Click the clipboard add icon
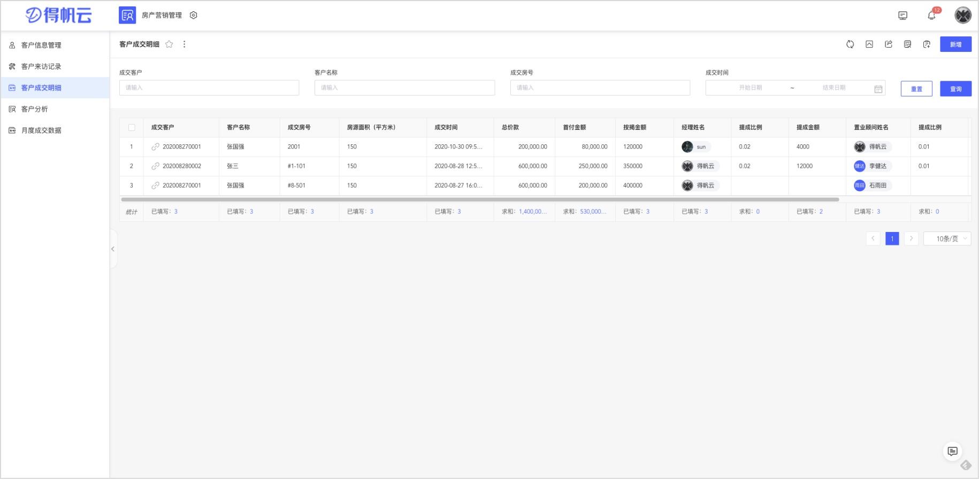Viewport: 980px width, 480px height. (x=927, y=44)
